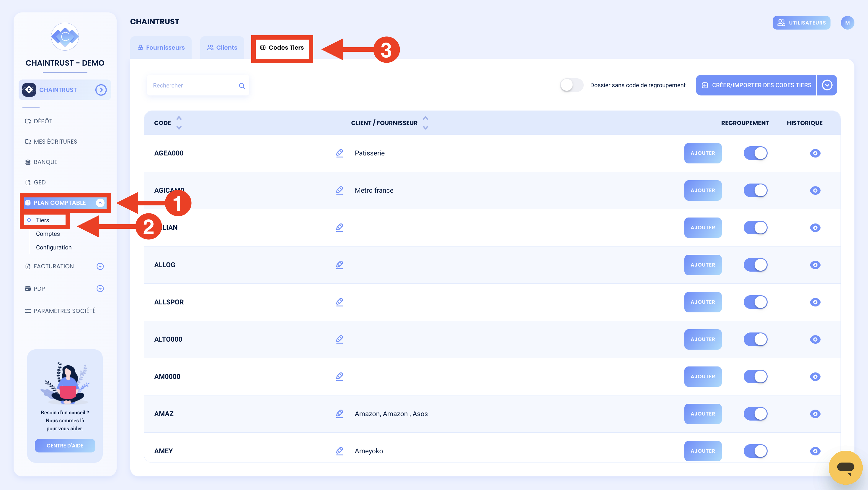Click the edit pencil icon for AGEA000
The height and width of the screenshot is (490, 868).
click(339, 153)
